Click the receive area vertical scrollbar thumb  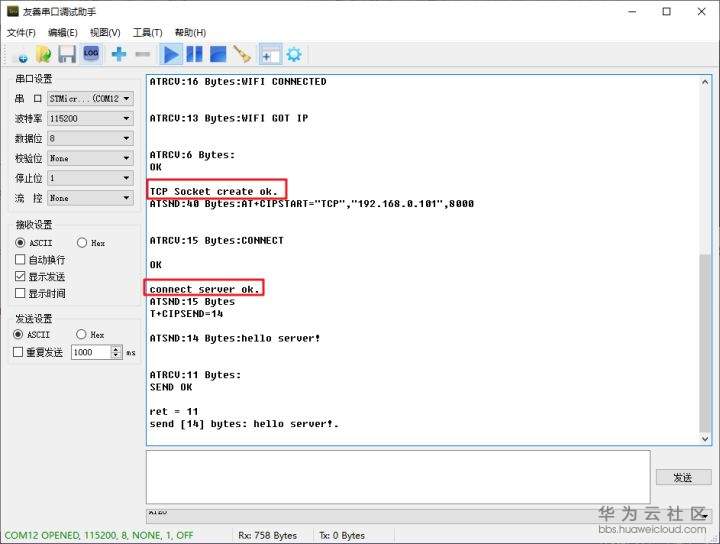coord(705,342)
